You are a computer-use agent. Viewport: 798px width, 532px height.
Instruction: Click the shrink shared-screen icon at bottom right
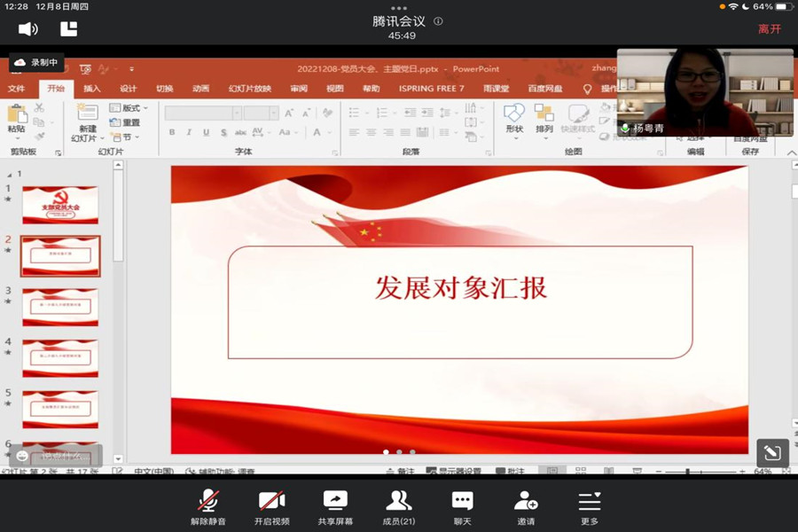(x=771, y=452)
